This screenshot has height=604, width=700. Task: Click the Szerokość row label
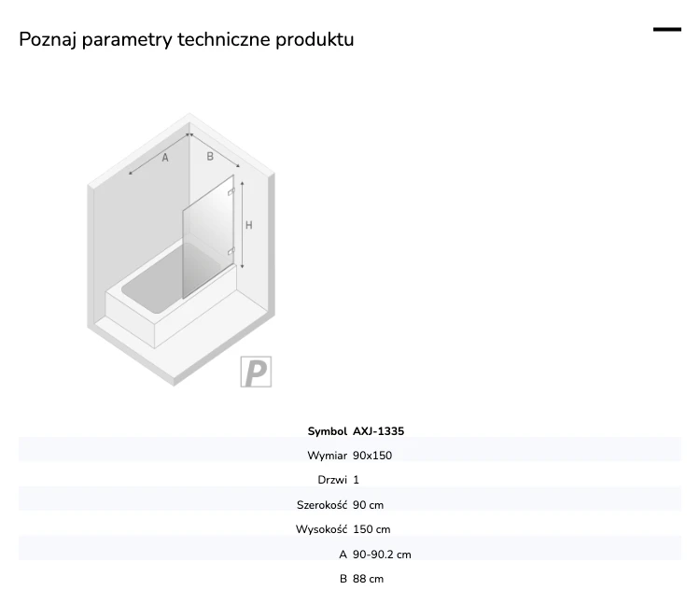coord(322,505)
